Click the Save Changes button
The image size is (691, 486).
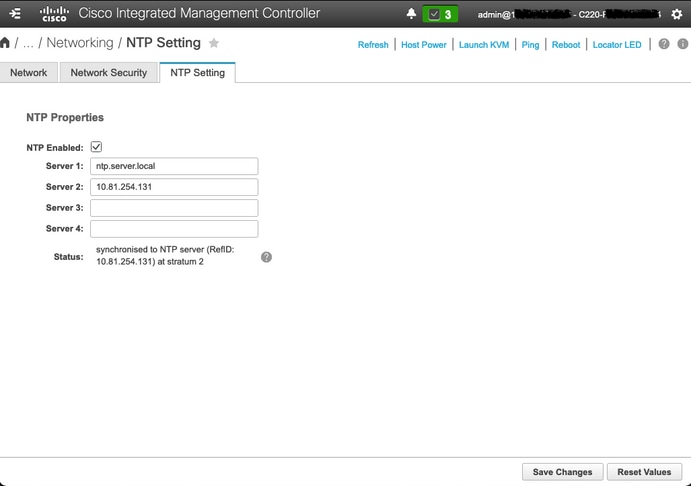[x=563, y=472]
